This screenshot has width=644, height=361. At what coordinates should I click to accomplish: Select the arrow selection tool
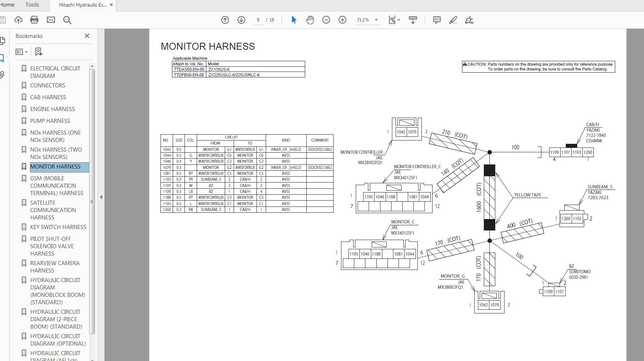(x=294, y=20)
